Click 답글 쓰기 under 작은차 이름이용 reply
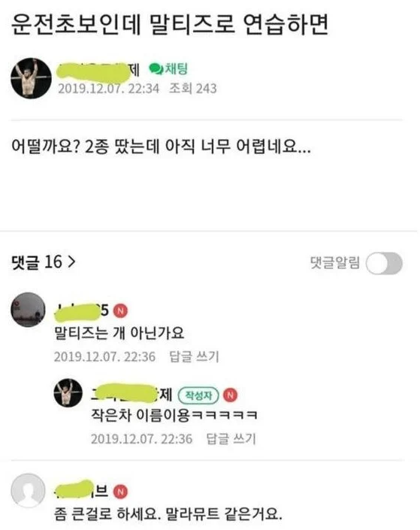 [x=231, y=439]
